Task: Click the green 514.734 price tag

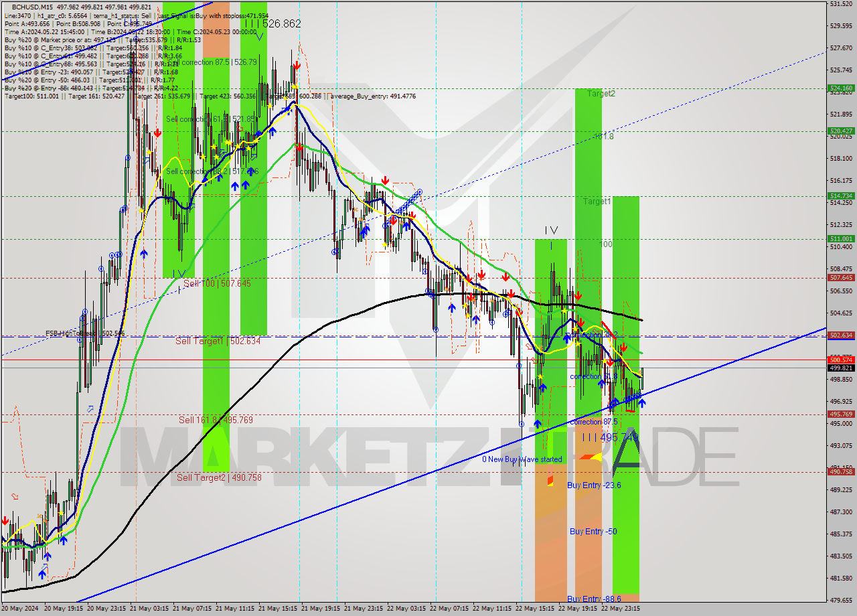Action: [x=841, y=196]
